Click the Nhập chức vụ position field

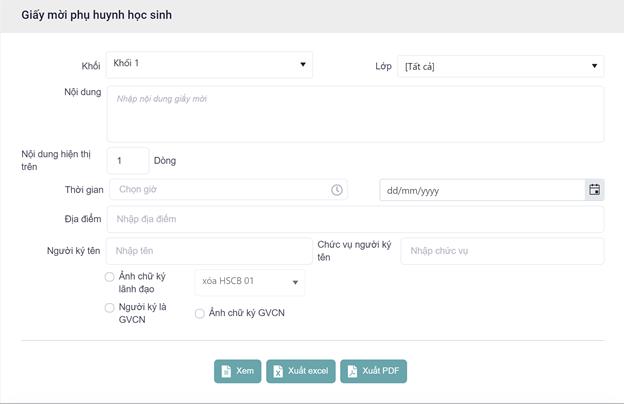[502, 251]
